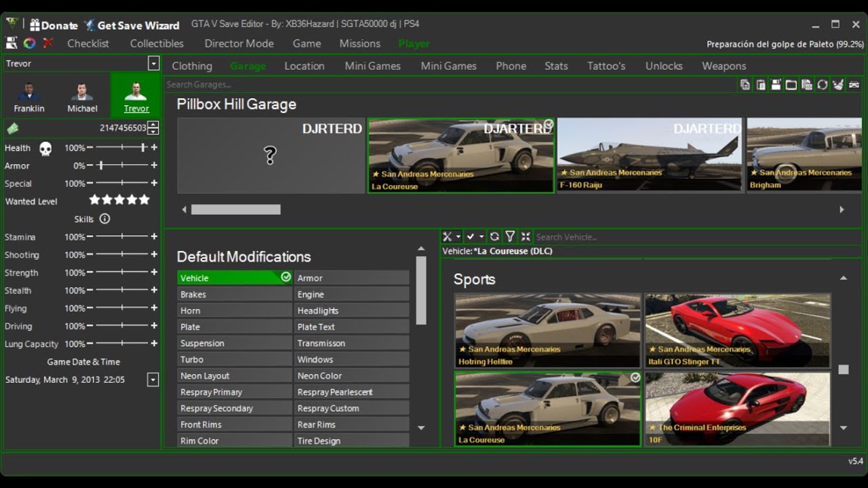Toggle check mark on La Coureuse garage slot

548,125
